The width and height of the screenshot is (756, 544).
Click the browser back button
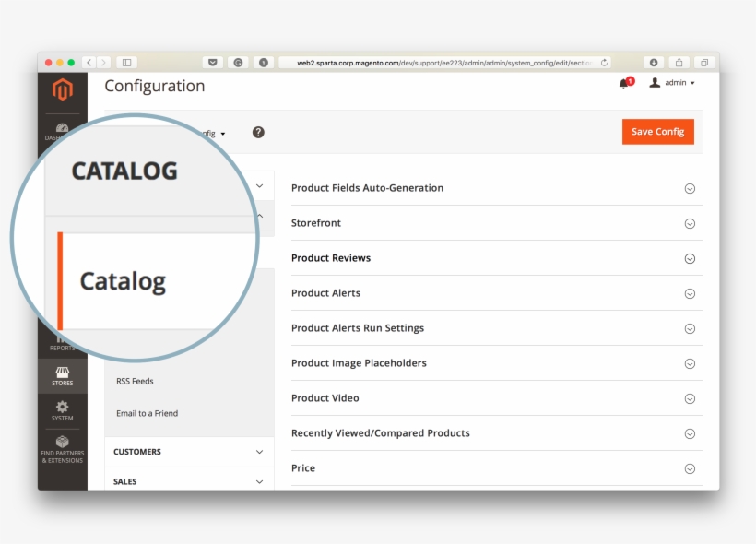[89, 62]
